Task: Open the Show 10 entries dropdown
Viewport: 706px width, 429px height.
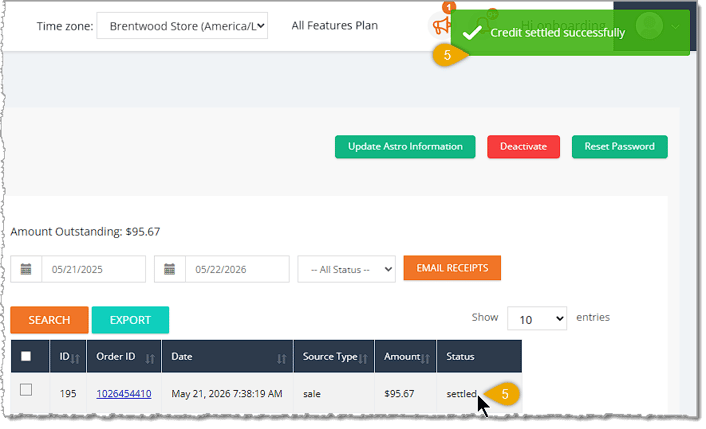Action: 537,319
